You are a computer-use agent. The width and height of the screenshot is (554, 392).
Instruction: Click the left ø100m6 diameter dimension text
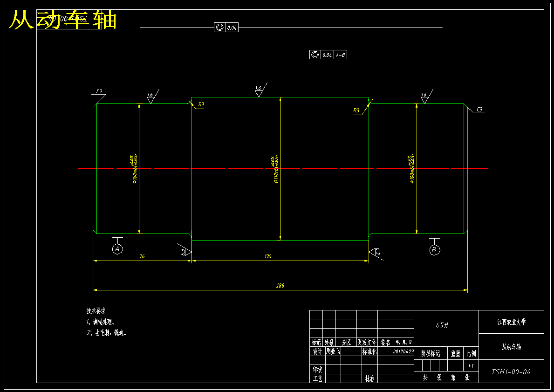coord(134,169)
